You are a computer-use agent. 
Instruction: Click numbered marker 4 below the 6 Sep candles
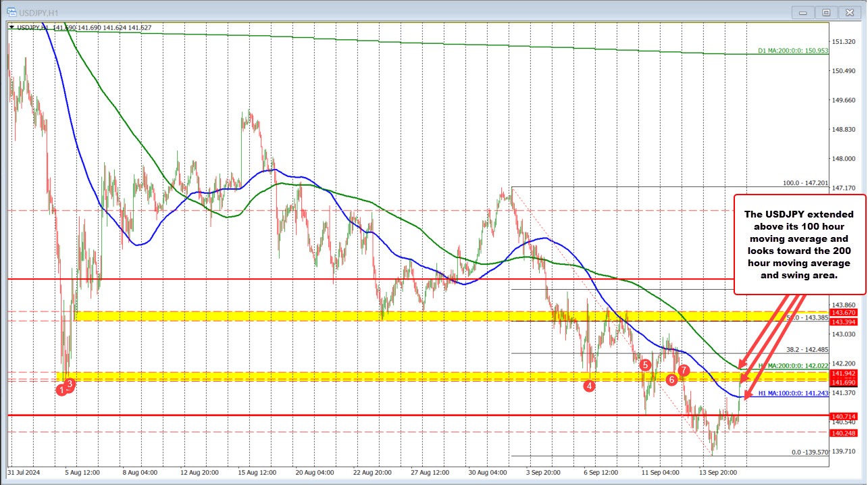coord(589,386)
